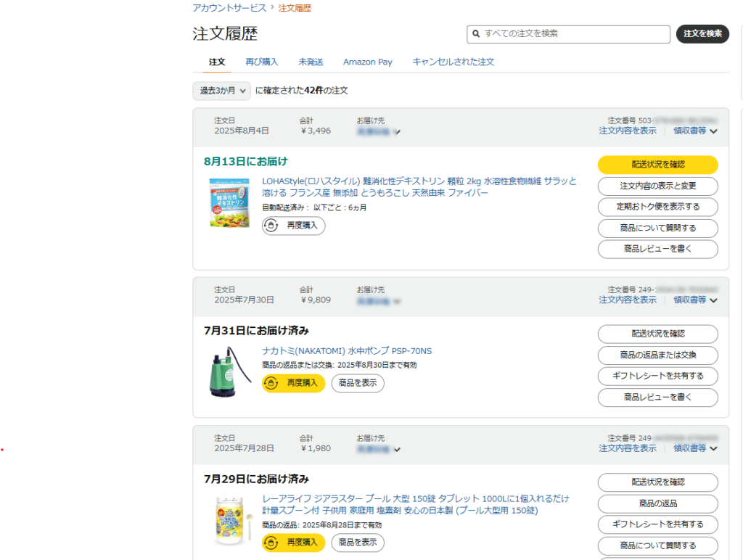Click 再度購入 cycle icon under dextrin product
The height and width of the screenshot is (560, 743).
(x=271, y=226)
